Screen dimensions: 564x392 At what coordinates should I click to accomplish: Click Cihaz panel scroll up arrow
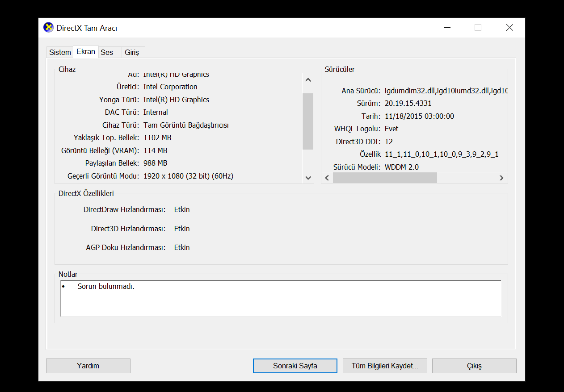[x=308, y=80]
